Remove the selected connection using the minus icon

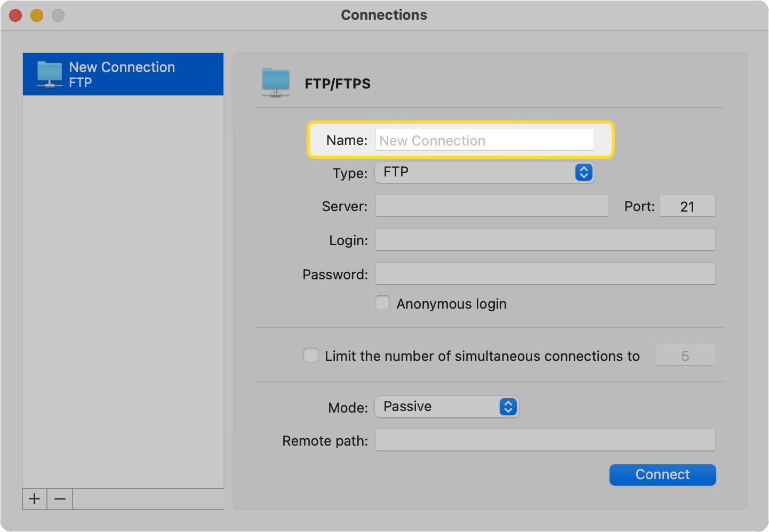[x=60, y=499]
